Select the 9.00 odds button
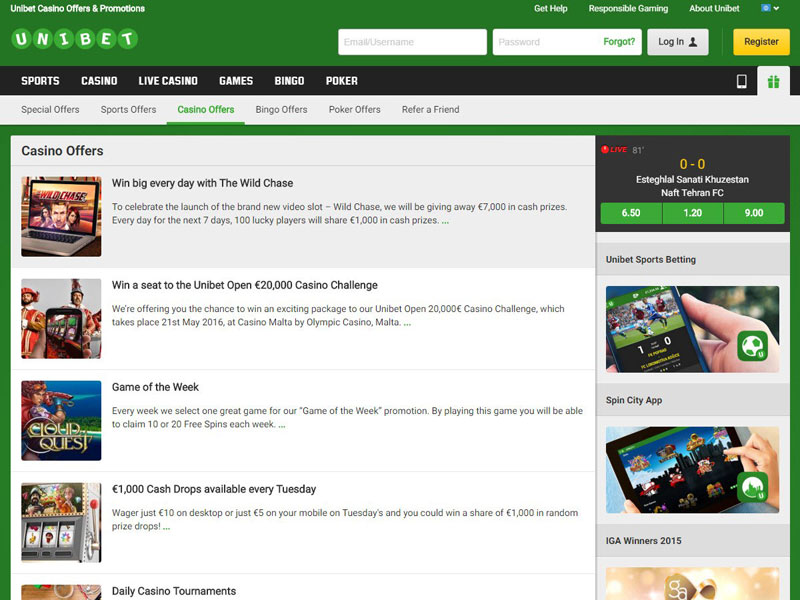Screen dimensions: 800x600 [x=754, y=213]
